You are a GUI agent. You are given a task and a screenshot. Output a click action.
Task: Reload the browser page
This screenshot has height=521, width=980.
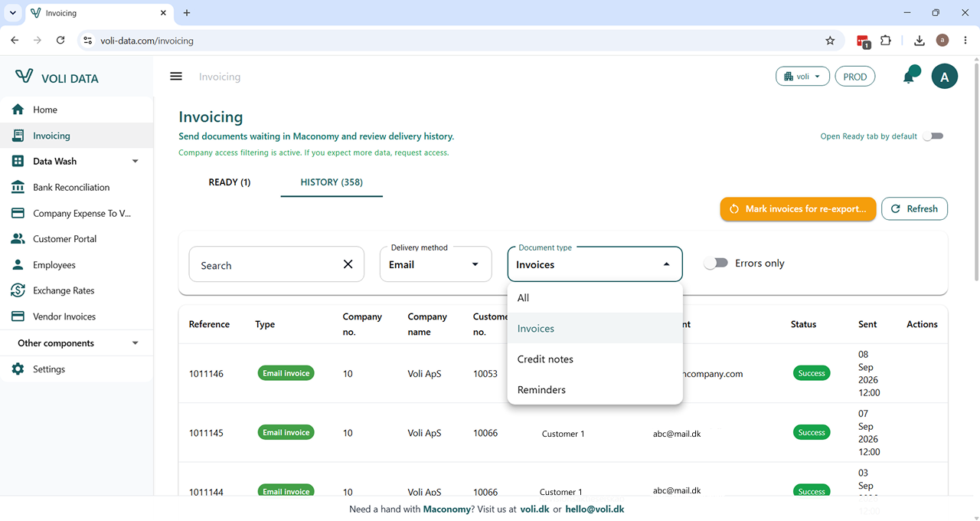[x=60, y=41]
